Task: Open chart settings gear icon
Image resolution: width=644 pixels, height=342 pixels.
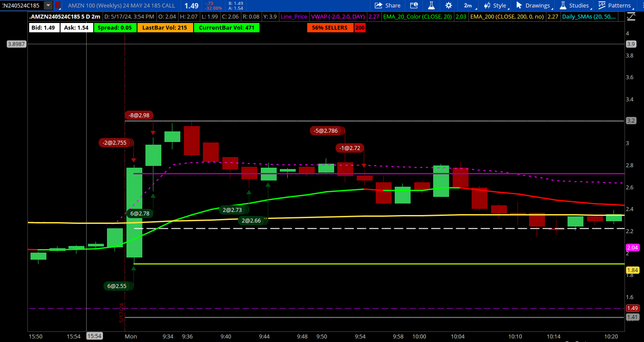Action: (x=449, y=5)
